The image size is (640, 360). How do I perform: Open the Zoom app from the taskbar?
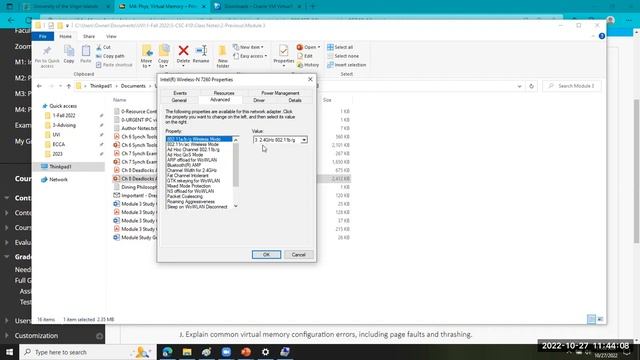(226, 352)
